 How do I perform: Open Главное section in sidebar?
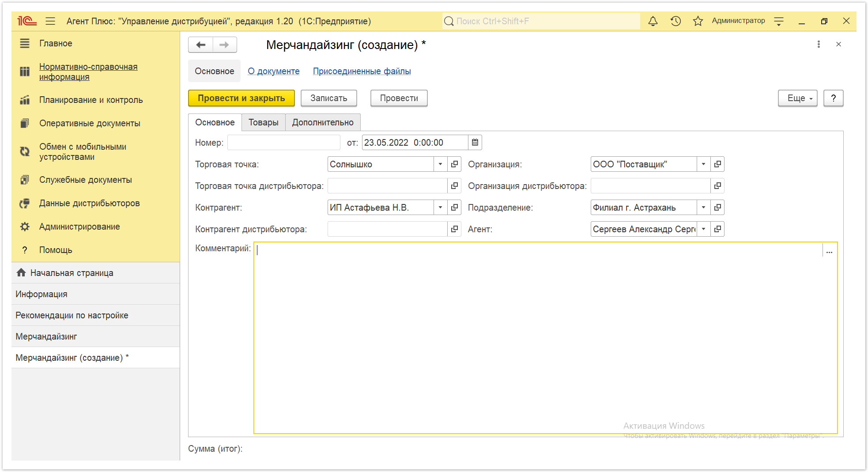pyautogui.click(x=95, y=43)
